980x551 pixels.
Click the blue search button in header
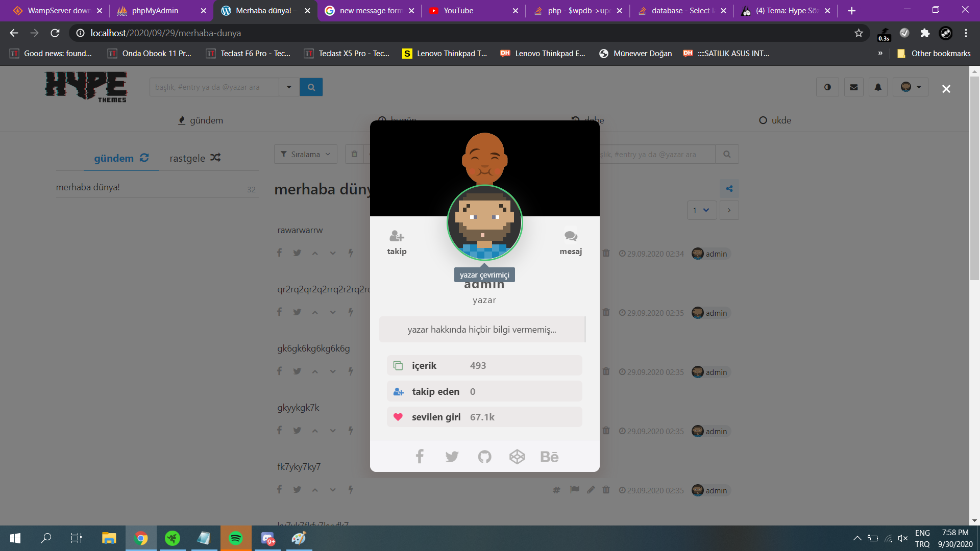click(x=311, y=87)
